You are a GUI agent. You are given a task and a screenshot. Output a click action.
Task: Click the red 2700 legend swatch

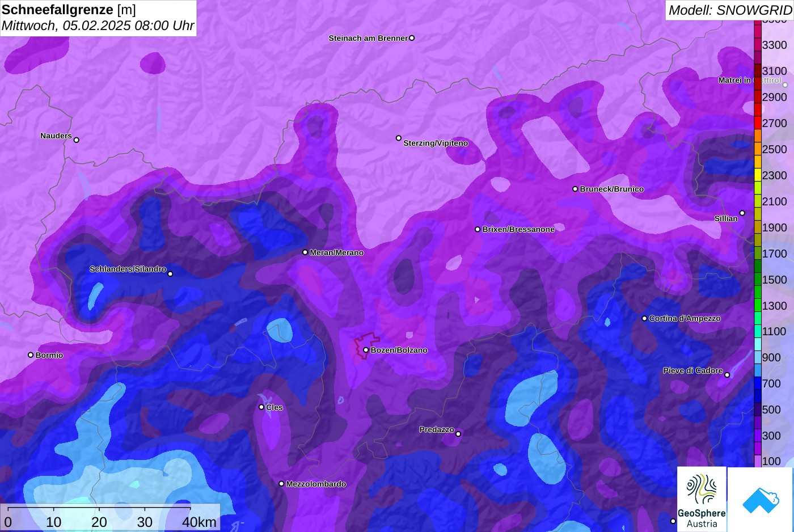[758, 123]
